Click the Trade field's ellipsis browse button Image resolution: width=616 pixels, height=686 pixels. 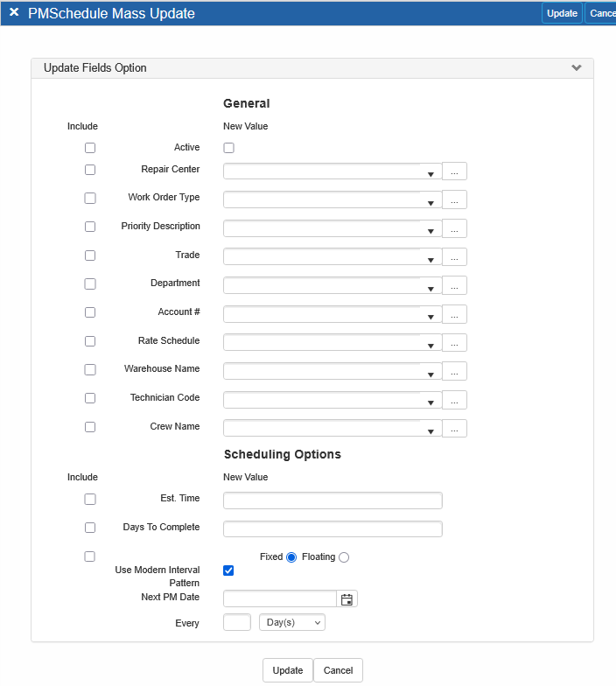pos(454,257)
